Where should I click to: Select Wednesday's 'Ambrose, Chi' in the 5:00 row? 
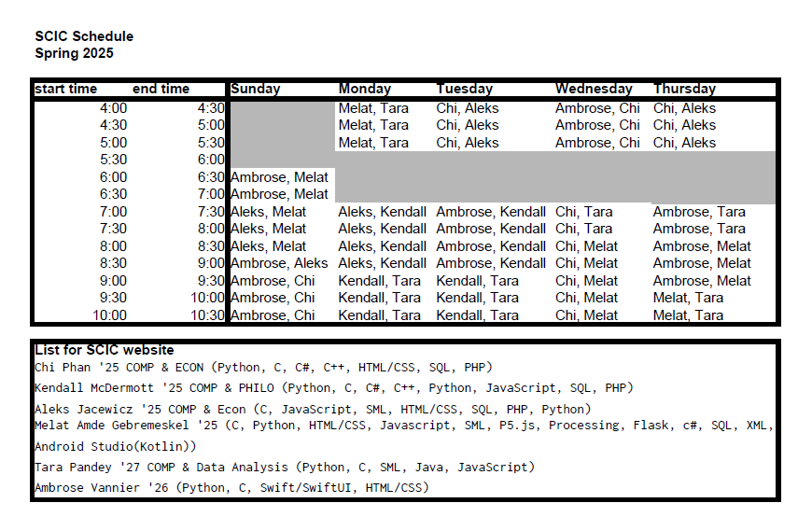[x=597, y=143]
